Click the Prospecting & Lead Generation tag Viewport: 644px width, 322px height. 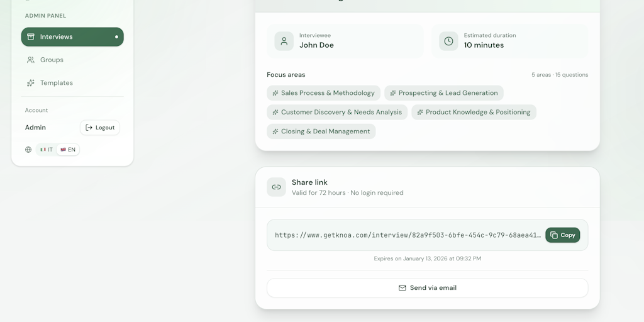pos(443,93)
